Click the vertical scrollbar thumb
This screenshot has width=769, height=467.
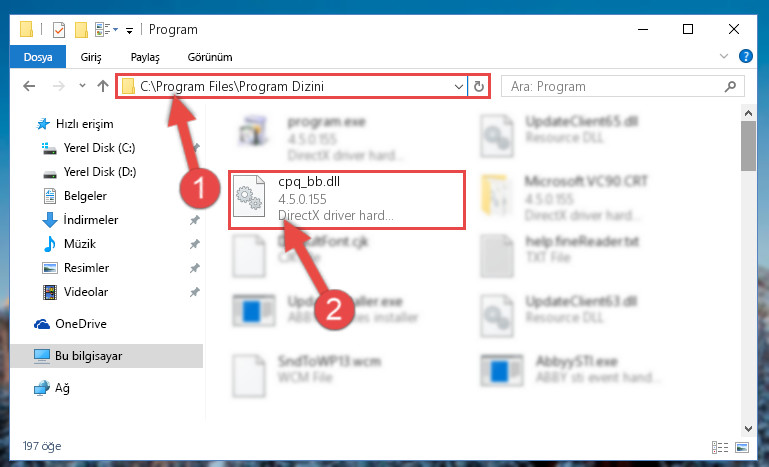(x=748, y=146)
